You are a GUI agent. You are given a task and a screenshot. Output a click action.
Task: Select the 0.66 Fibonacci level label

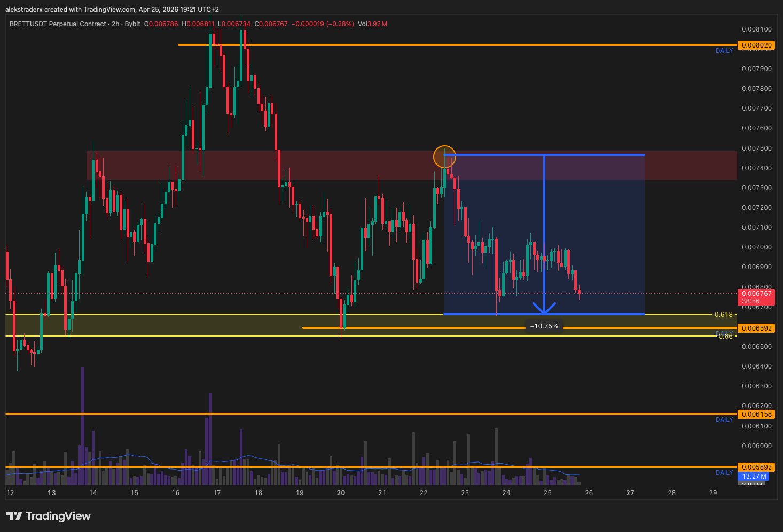(725, 337)
